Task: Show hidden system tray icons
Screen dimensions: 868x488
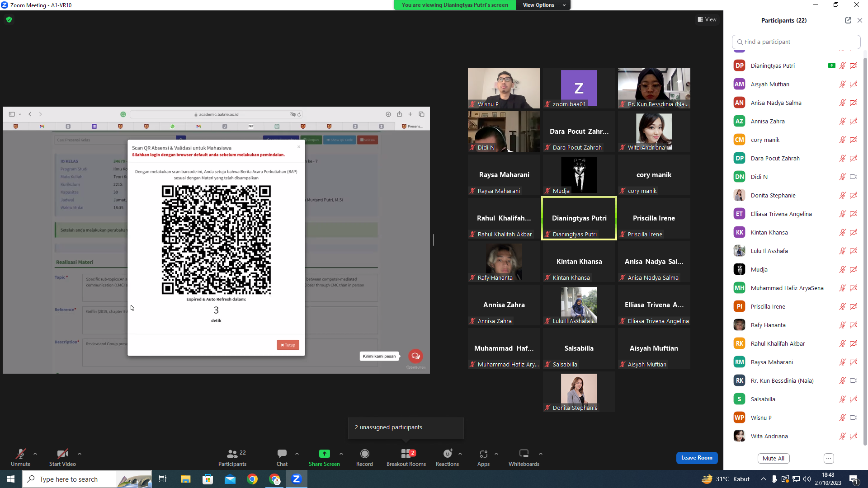Action: 764,479
